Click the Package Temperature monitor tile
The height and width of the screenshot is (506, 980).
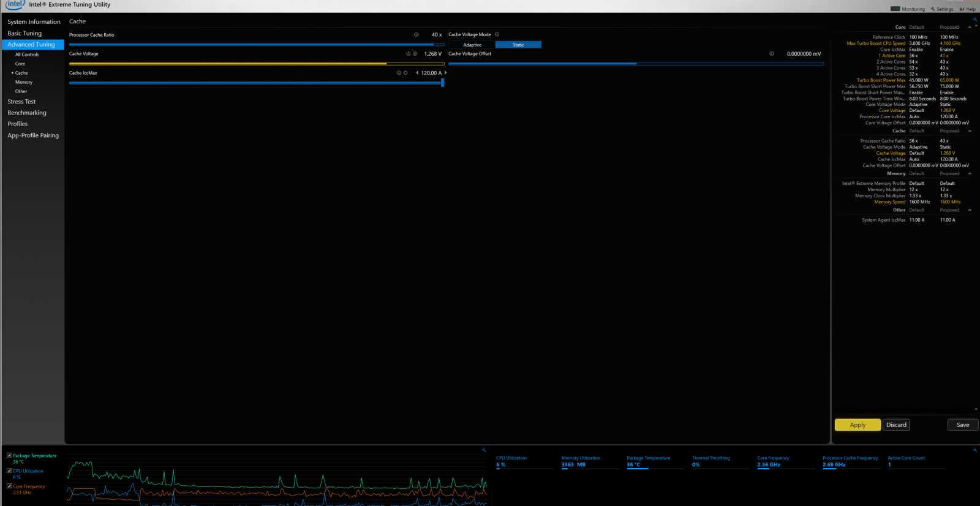point(655,461)
